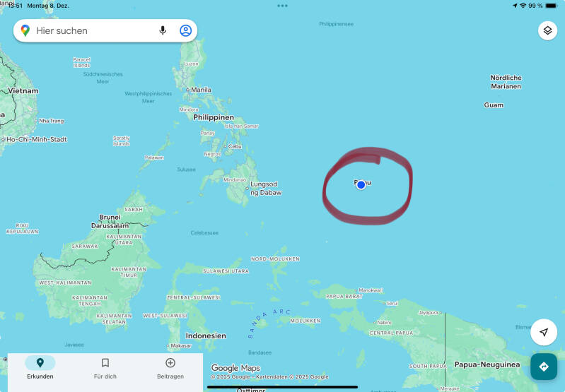Screen dimensions: 565x392
Task: Tap the Ho-Chi-Minh-Stadt city label
Action: (35, 139)
